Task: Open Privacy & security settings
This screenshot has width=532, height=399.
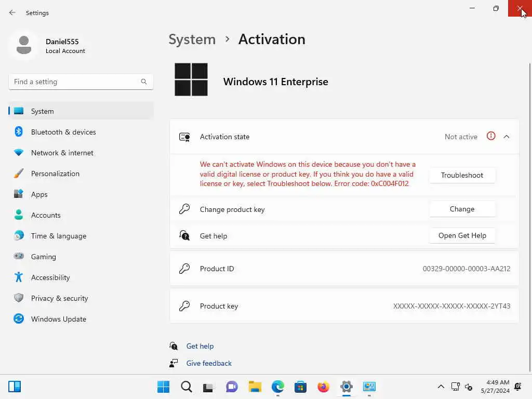Action: (x=81, y=298)
